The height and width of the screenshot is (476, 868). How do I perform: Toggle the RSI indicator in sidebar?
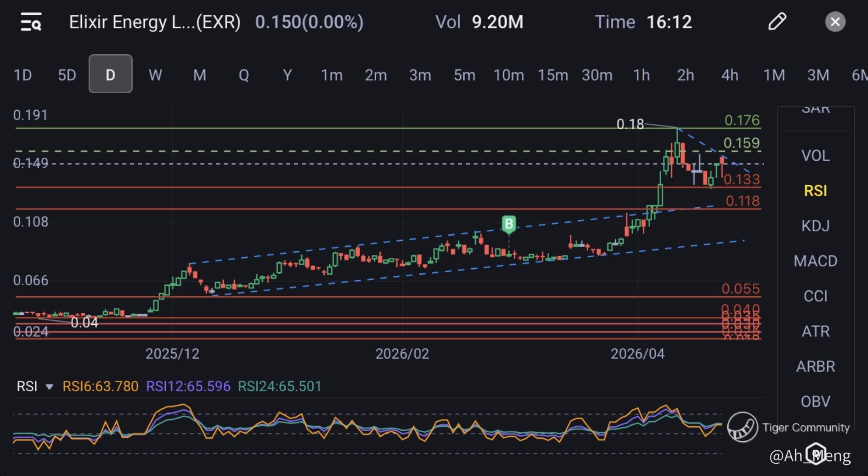[x=815, y=191]
